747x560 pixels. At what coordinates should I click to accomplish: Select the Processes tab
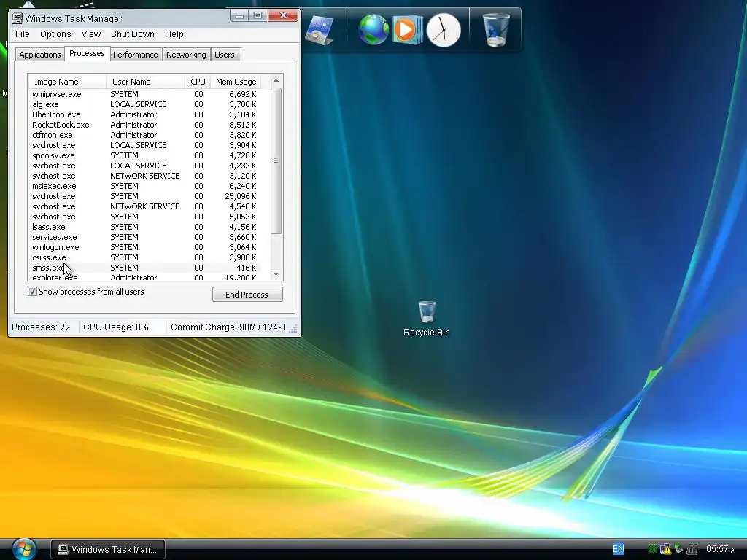tap(87, 53)
